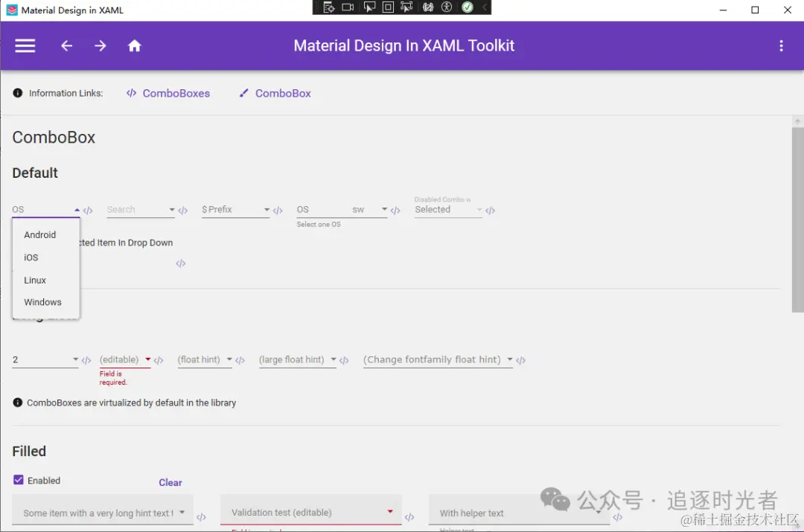
Task: Click the Default section heading
Action: click(35, 173)
